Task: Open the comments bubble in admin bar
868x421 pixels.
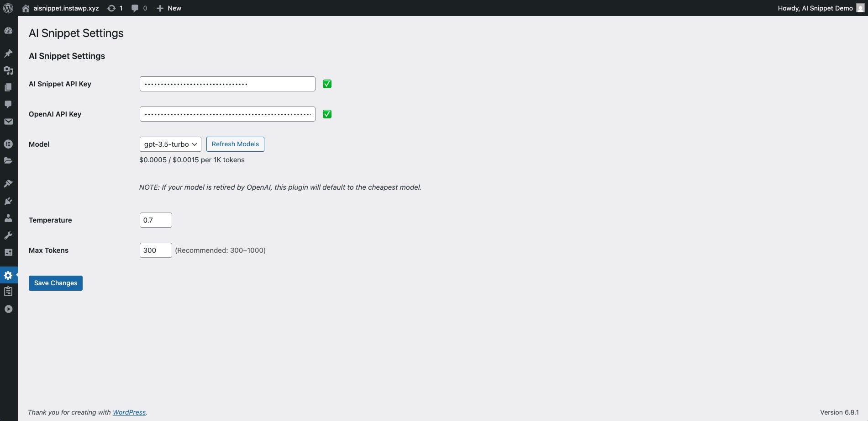Action: point(139,8)
